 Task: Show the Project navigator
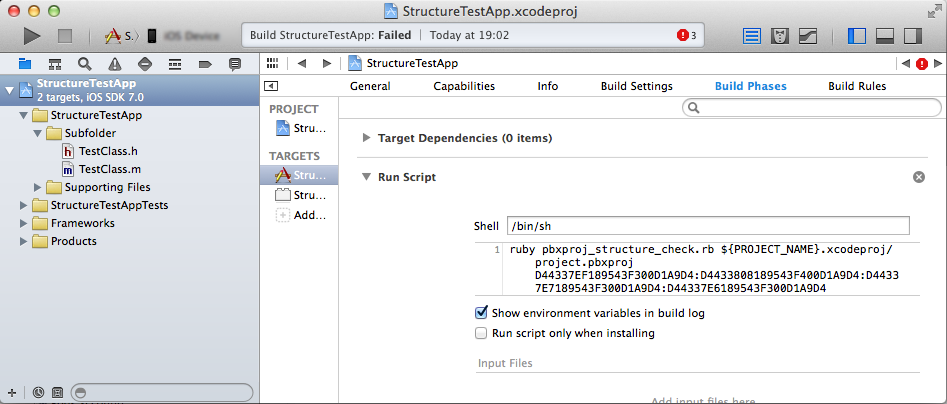[x=25, y=63]
